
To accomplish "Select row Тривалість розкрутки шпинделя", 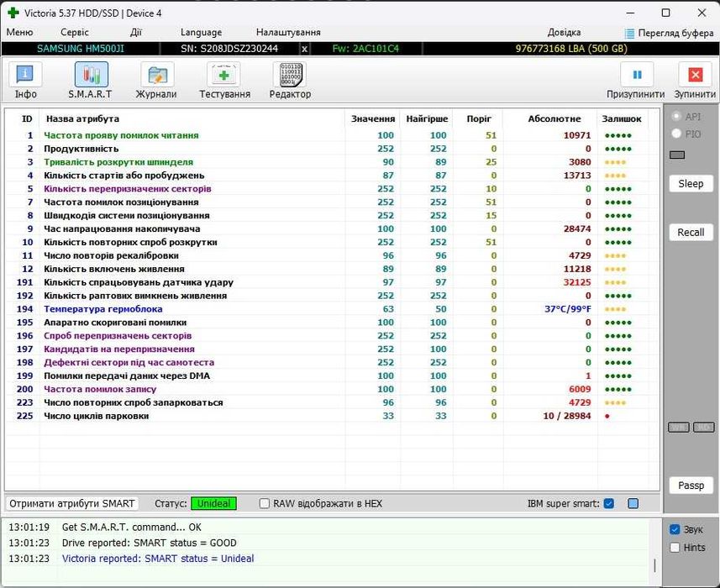I will pos(333,162).
